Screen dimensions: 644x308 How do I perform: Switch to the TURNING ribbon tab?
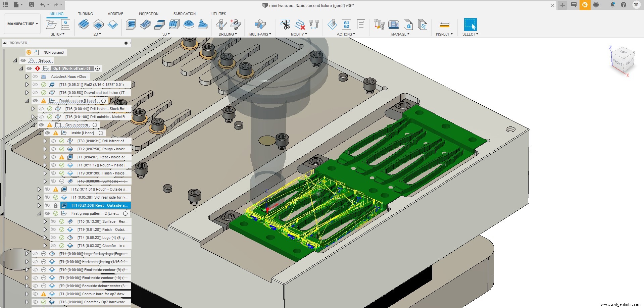point(86,14)
